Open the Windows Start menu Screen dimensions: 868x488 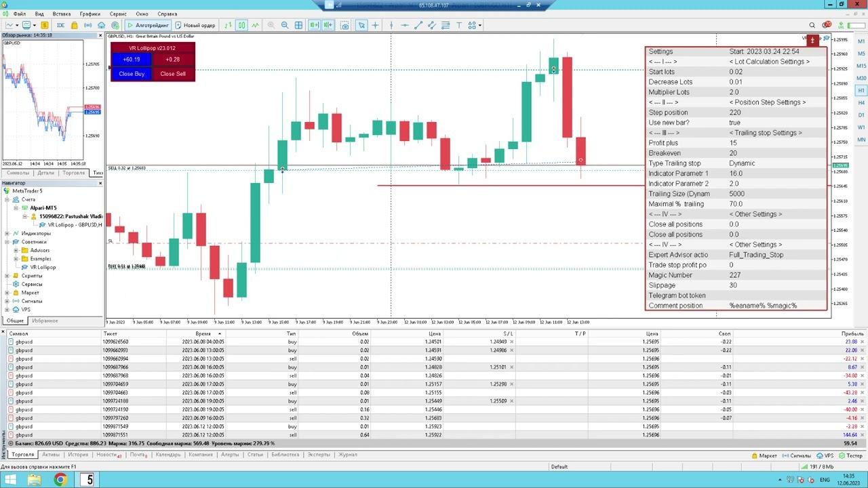point(11,480)
